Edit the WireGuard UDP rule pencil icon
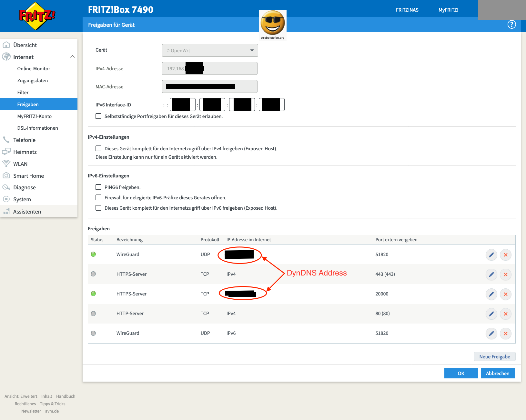526x420 pixels. [491, 255]
